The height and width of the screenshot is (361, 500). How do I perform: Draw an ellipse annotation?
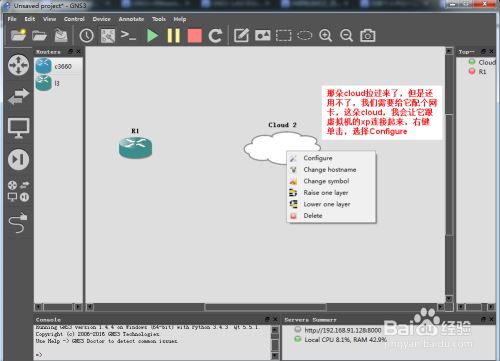(304, 35)
